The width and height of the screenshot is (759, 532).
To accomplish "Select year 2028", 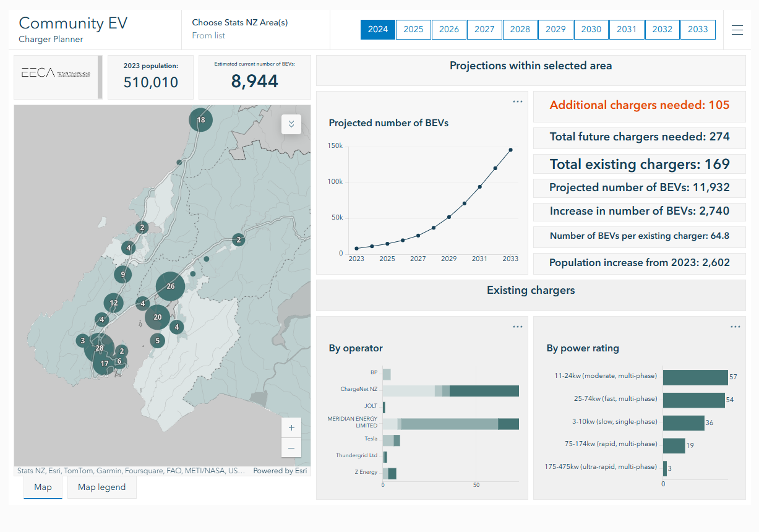I will click(520, 30).
